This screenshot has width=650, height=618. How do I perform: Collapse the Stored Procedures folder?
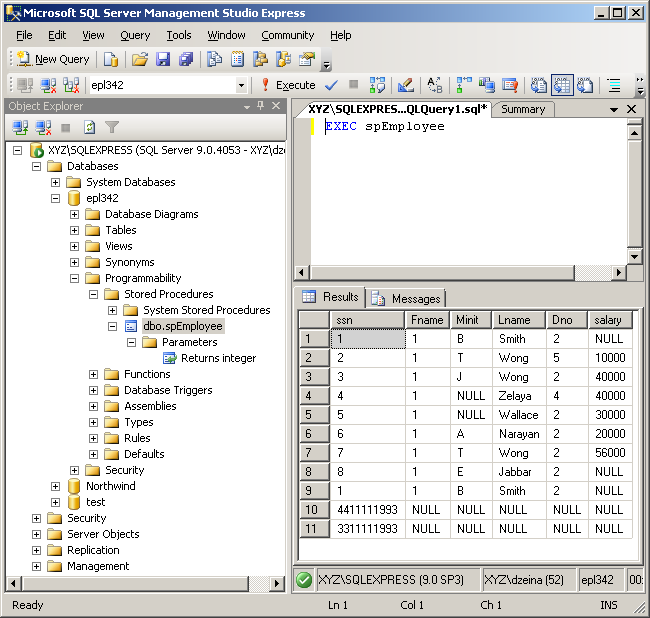coord(94,295)
